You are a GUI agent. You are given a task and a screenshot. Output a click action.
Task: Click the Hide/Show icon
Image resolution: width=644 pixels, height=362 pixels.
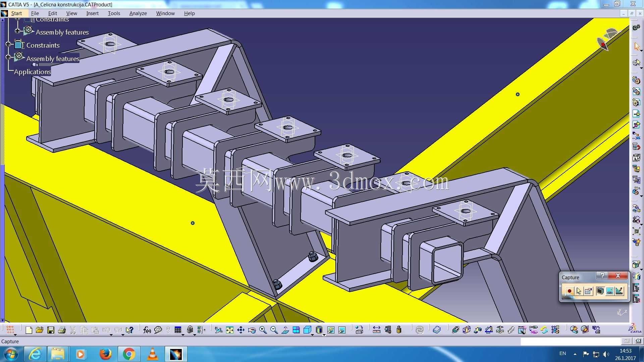click(331, 330)
